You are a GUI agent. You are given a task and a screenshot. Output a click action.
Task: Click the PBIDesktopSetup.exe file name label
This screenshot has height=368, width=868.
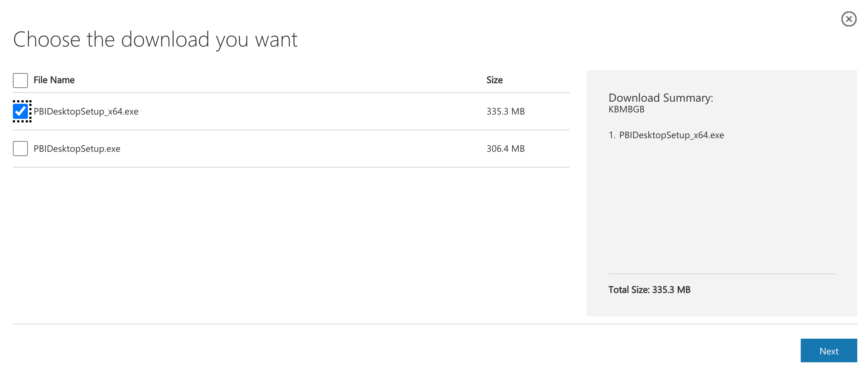[x=77, y=149]
